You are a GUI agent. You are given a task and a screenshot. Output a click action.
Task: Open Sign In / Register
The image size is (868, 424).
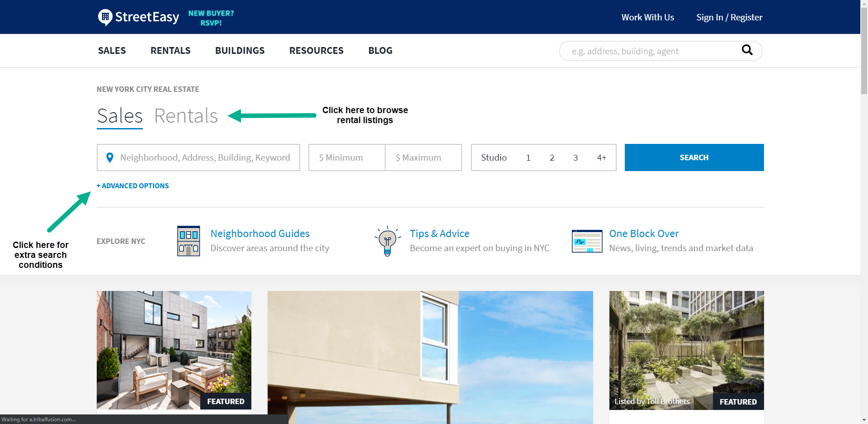(729, 17)
